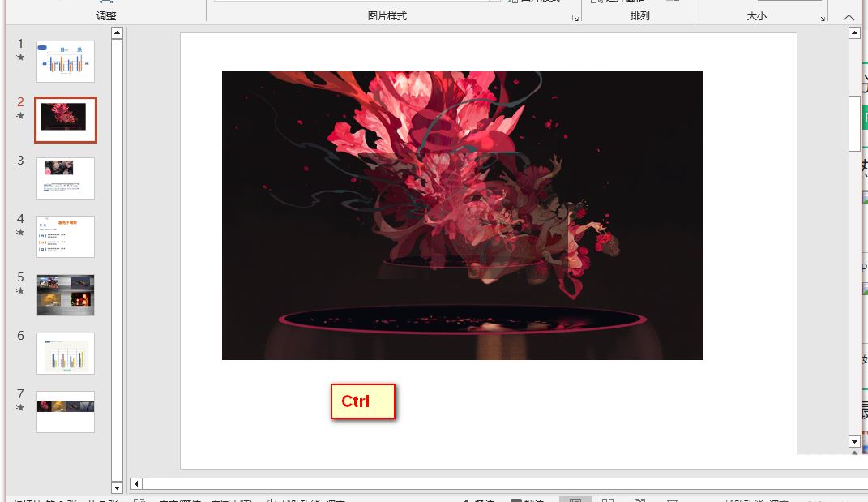The height and width of the screenshot is (502, 868).
Task: Click the animation star icon under slide 1
Action: tap(21, 58)
